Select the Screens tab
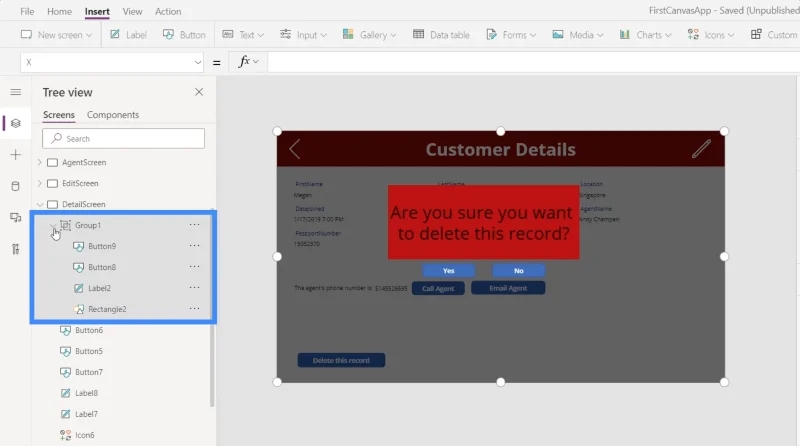Viewport: 800px width, 446px height. tap(59, 115)
